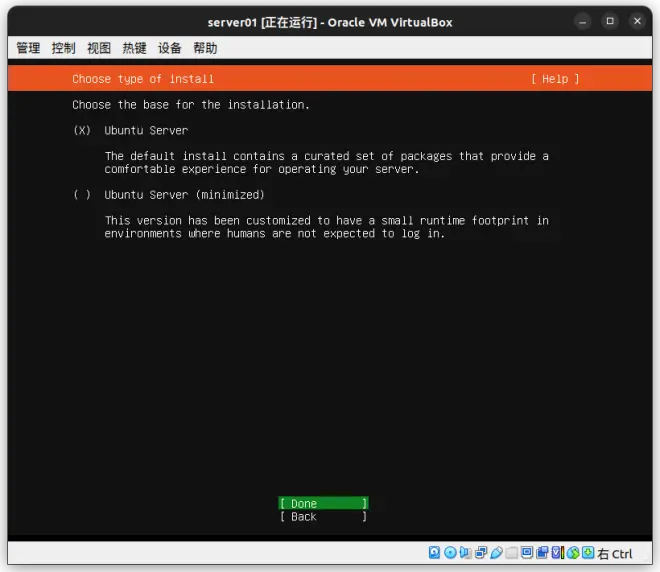Click the green Done button
This screenshot has height=572, width=660.
[x=323, y=503]
